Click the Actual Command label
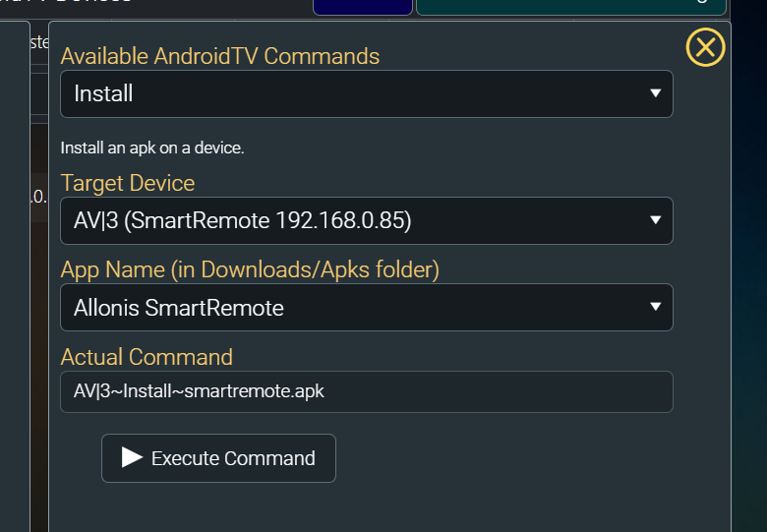Image resolution: width=767 pixels, height=532 pixels. 147,357
